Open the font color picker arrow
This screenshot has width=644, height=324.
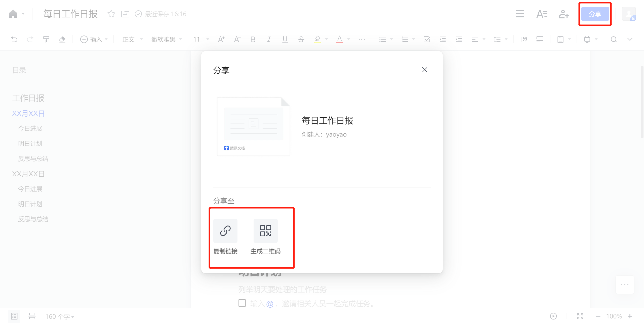(349, 39)
